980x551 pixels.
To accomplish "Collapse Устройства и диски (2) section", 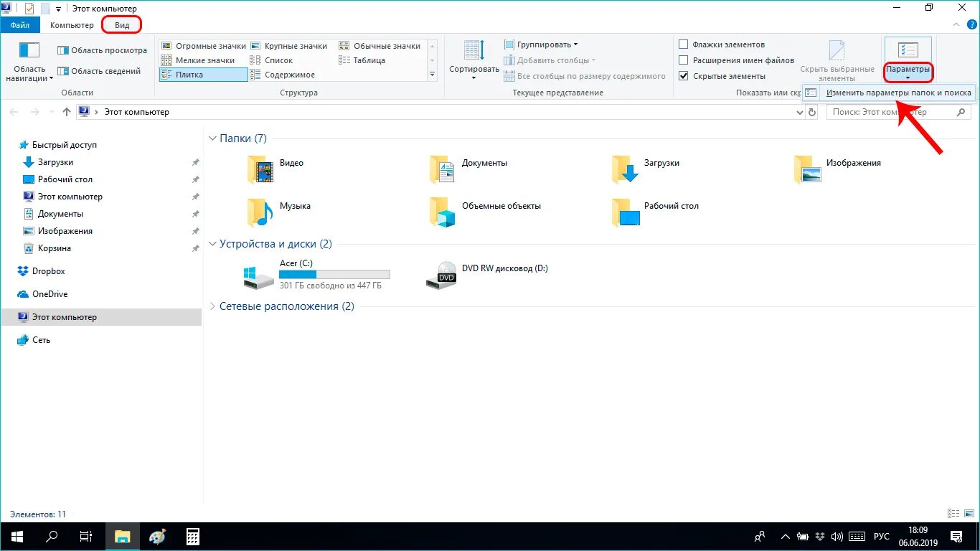I will point(212,244).
